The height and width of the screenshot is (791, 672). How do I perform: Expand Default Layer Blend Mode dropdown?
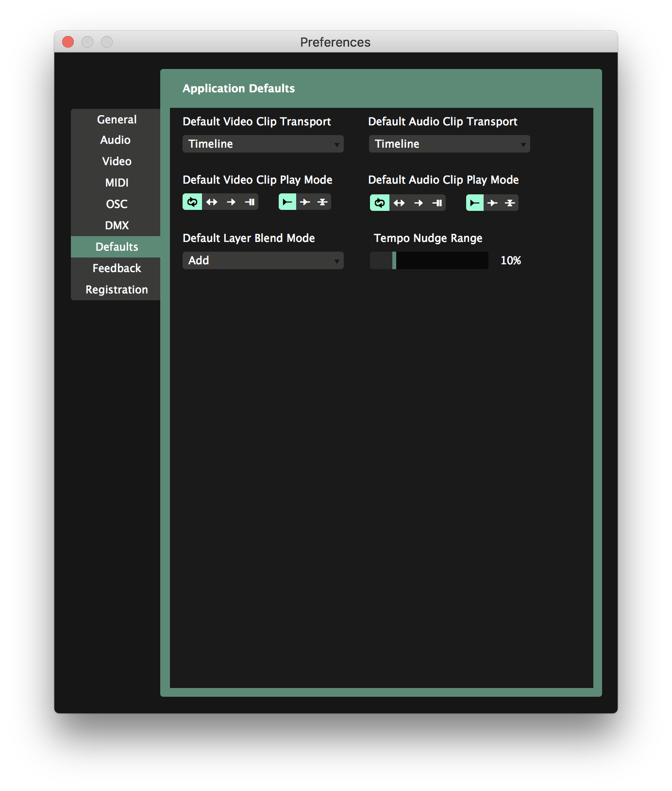tap(263, 260)
